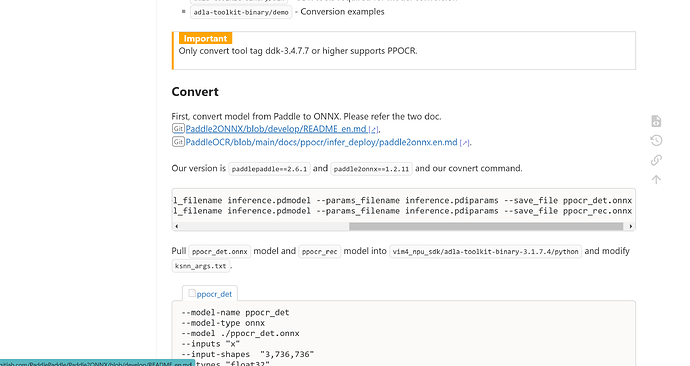Click the external-link icon after paddle2onnx.en.md
Screen dimensions: 690x366
(x=464, y=143)
